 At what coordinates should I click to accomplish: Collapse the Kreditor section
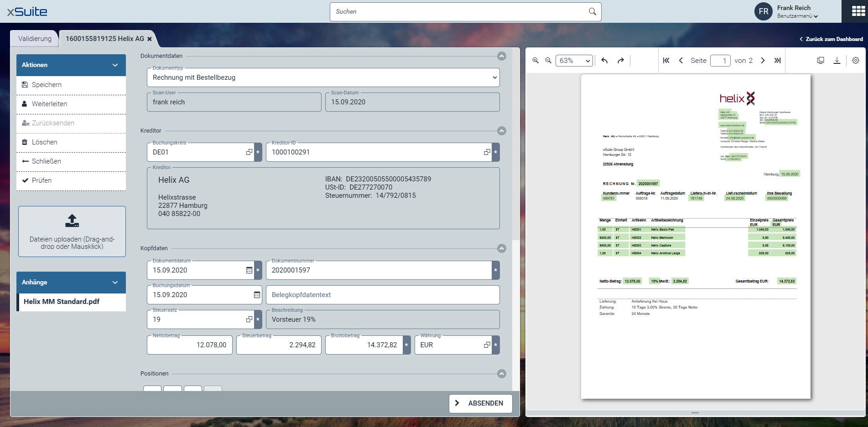click(x=502, y=131)
